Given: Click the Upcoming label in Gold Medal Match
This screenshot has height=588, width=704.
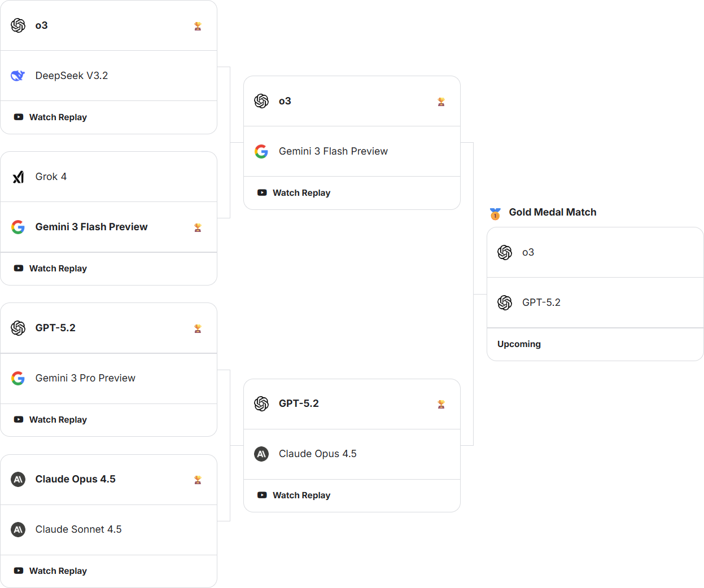Looking at the screenshot, I should (519, 344).
